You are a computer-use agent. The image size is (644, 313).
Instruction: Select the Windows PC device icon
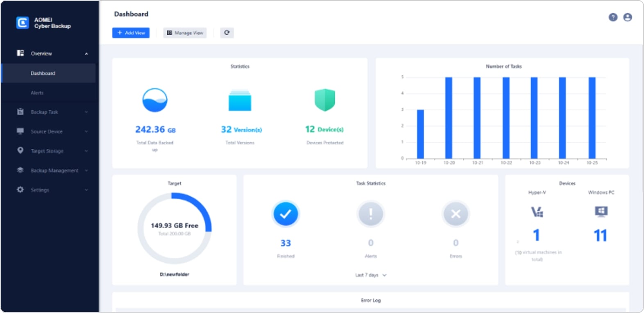(601, 211)
